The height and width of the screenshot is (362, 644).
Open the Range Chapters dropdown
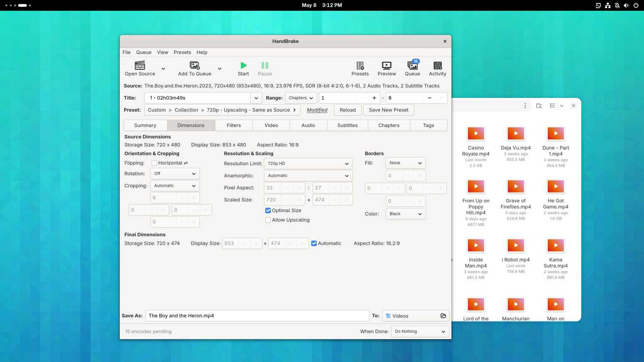(x=301, y=98)
